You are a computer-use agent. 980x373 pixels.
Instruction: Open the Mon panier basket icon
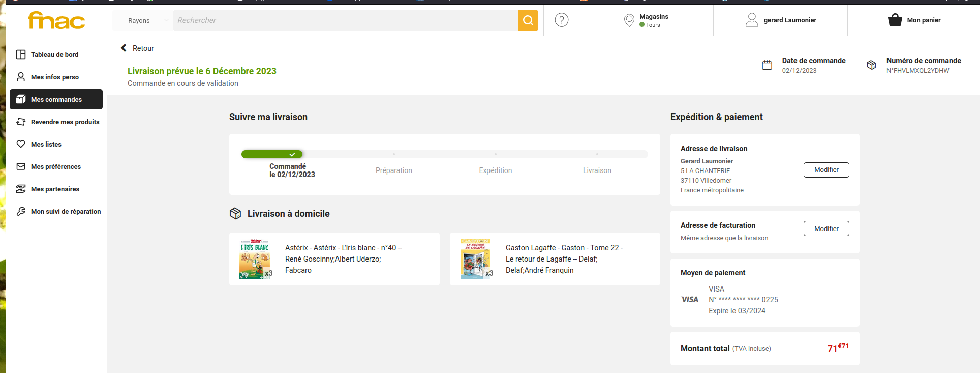point(895,20)
